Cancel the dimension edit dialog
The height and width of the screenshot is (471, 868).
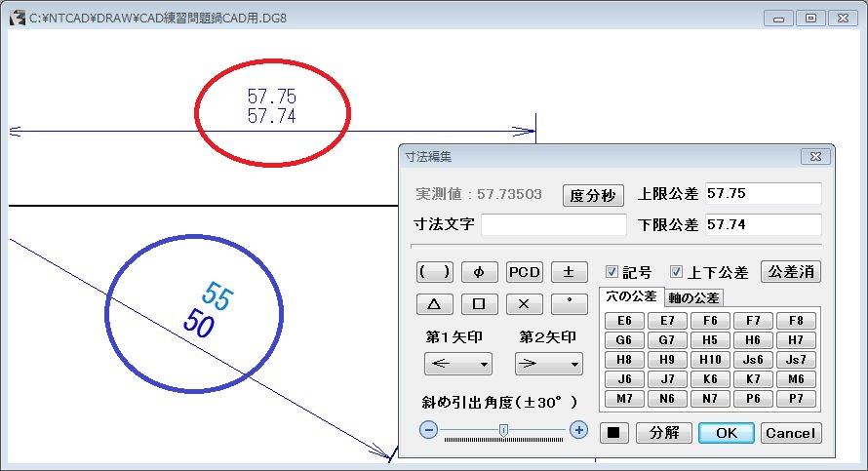[x=791, y=433]
